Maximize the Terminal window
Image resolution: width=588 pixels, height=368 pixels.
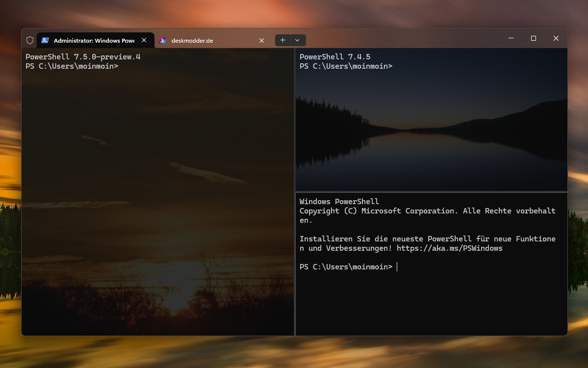tap(533, 38)
